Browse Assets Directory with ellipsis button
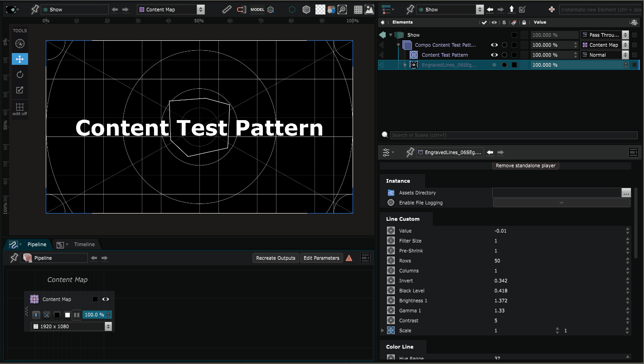Viewport: 644px width, 364px height. [626, 193]
